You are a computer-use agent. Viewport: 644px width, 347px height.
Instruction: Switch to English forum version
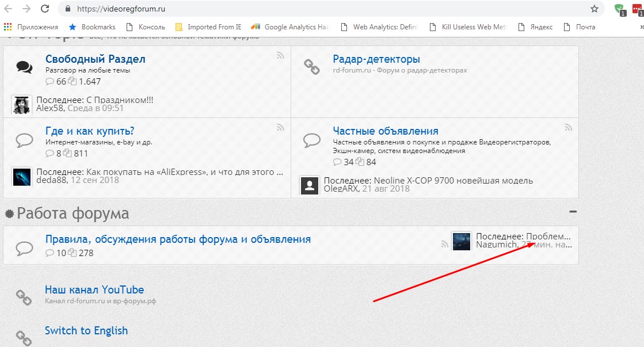pos(86,331)
